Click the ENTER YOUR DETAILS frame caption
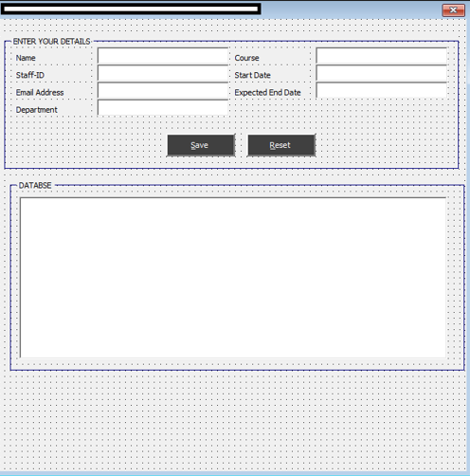This screenshot has width=470, height=476. [51, 42]
